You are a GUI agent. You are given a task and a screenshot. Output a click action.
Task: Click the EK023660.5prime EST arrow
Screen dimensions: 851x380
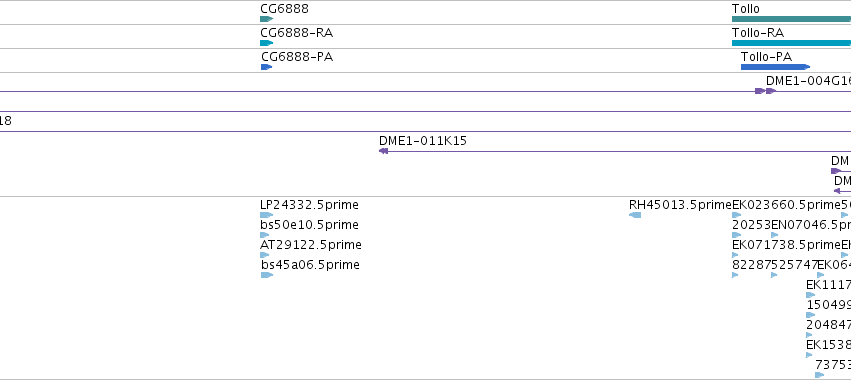(x=736, y=215)
